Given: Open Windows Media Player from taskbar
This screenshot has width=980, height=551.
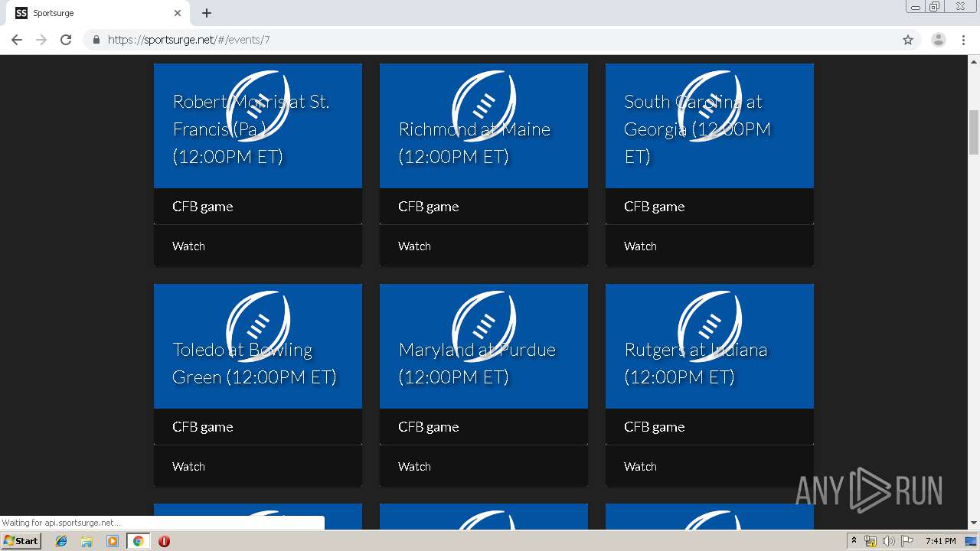Looking at the screenshot, I should pos(113,541).
